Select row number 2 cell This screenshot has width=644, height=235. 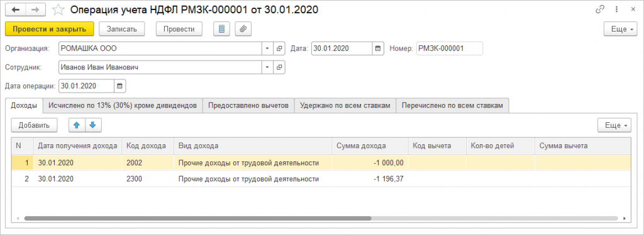(23, 179)
